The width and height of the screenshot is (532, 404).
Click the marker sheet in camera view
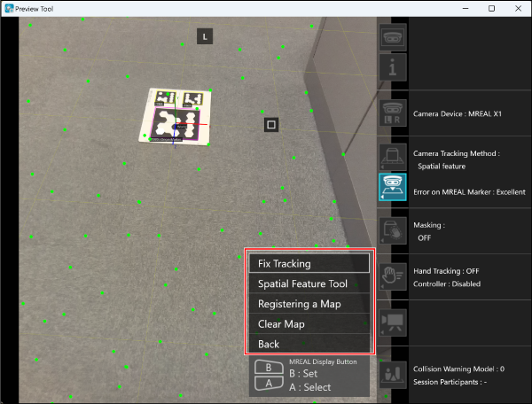point(175,117)
